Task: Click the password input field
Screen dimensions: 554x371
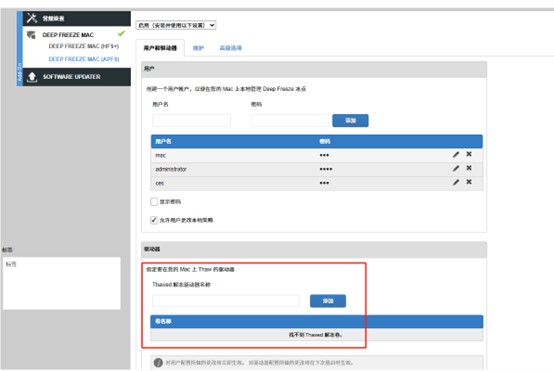Action: (x=290, y=120)
